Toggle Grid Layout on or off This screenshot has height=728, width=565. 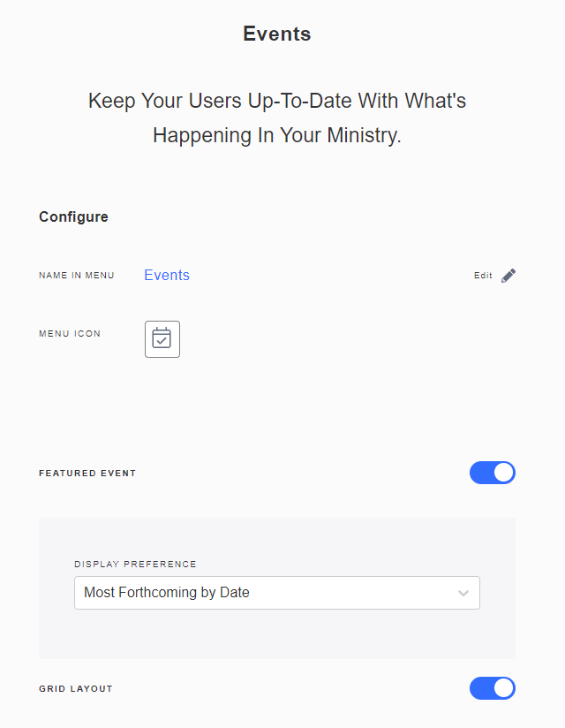pyautogui.click(x=493, y=688)
